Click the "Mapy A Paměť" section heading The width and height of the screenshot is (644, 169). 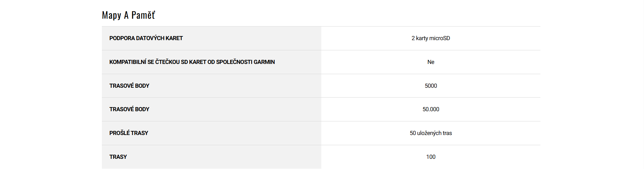tap(128, 15)
